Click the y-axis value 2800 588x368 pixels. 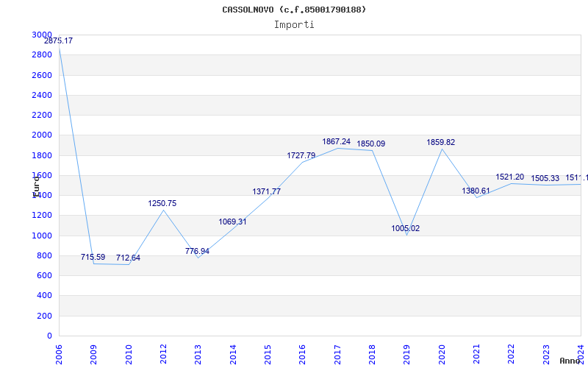point(43,54)
